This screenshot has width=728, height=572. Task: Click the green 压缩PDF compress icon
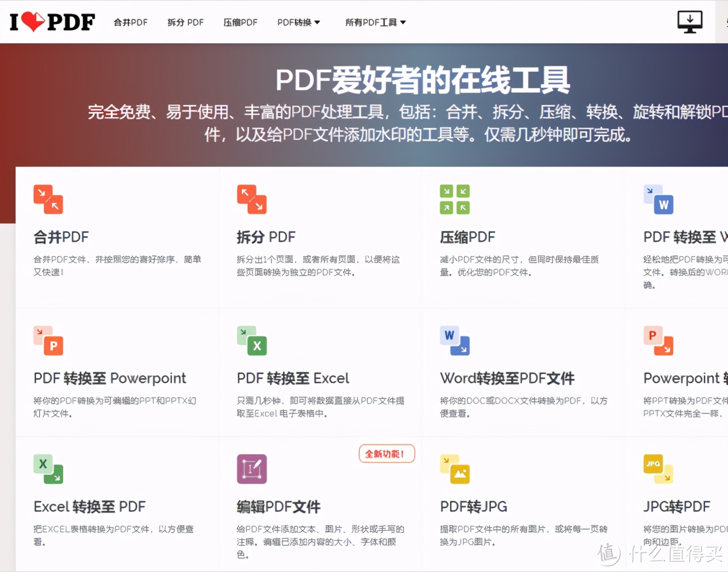[455, 199]
